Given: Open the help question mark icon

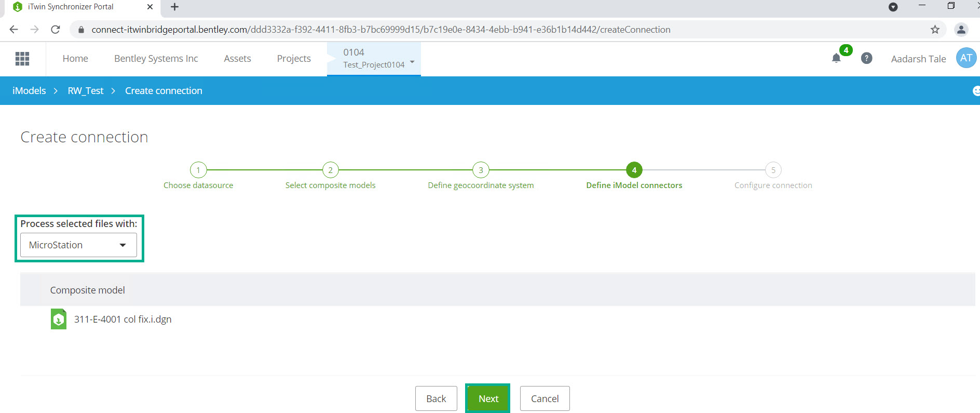Looking at the screenshot, I should (866, 58).
